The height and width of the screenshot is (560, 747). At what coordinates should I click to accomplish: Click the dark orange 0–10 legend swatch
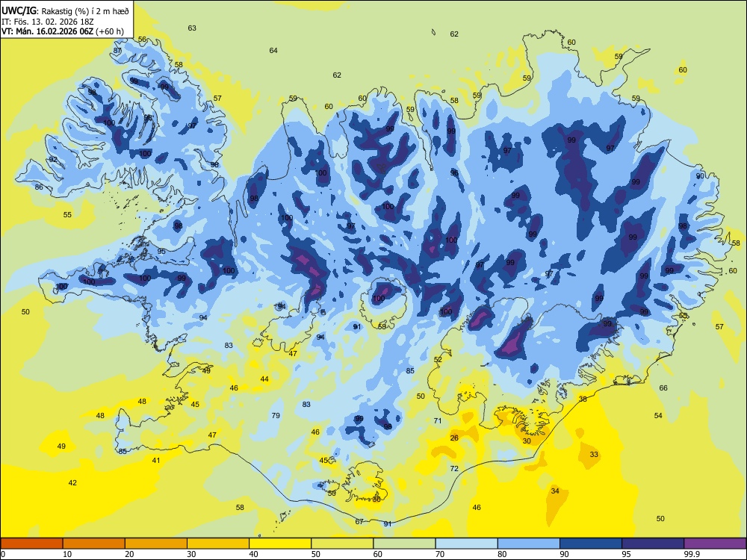32,544
